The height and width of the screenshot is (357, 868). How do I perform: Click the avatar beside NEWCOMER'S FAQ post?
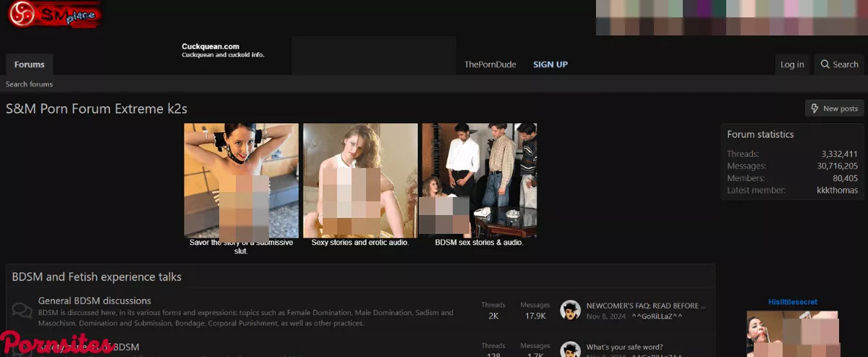pyautogui.click(x=571, y=310)
